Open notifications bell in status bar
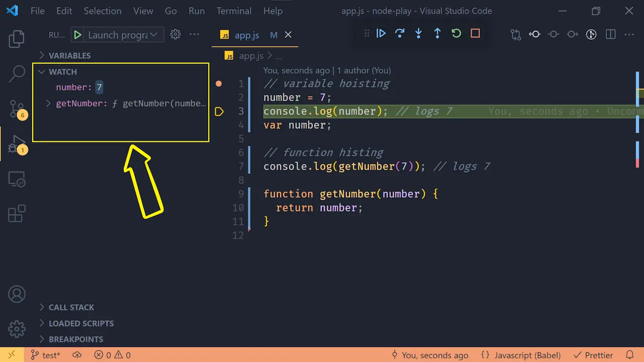This screenshot has height=362, width=644. coord(629,355)
